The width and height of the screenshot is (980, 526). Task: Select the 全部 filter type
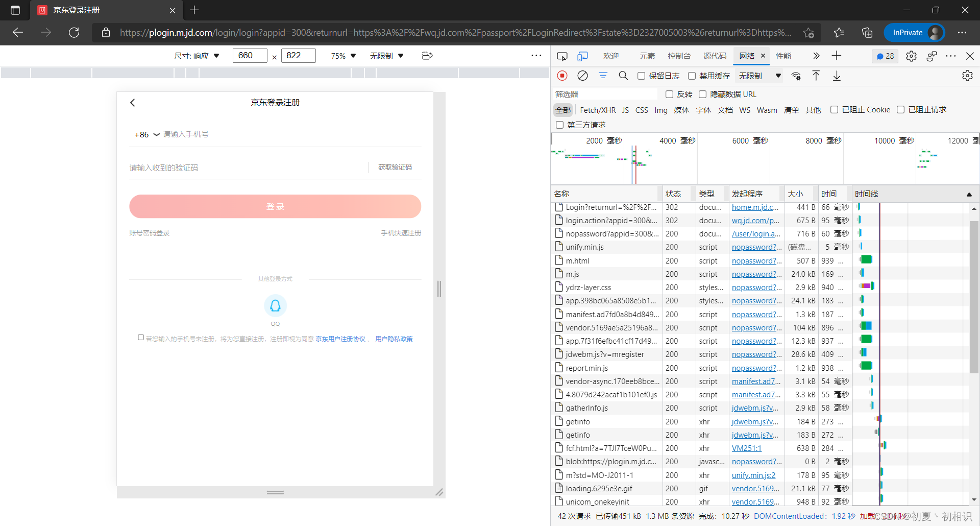(x=563, y=110)
